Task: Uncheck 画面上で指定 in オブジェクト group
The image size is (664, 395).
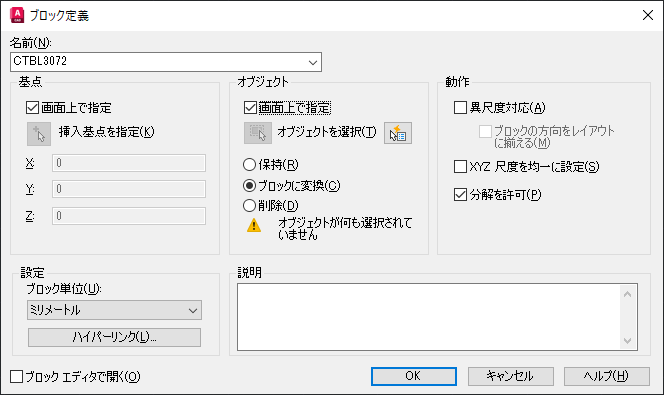Action: coord(250,108)
